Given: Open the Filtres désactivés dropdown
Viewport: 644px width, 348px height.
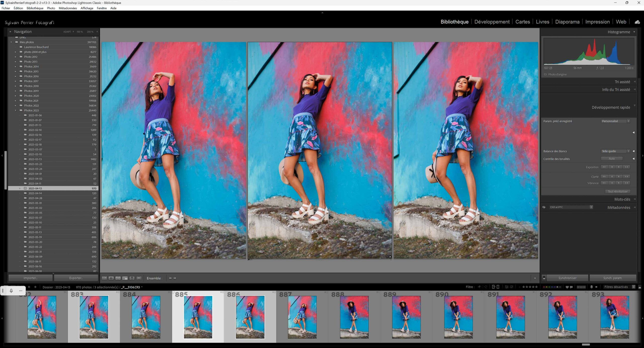Looking at the screenshot, I should tap(619, 287).
